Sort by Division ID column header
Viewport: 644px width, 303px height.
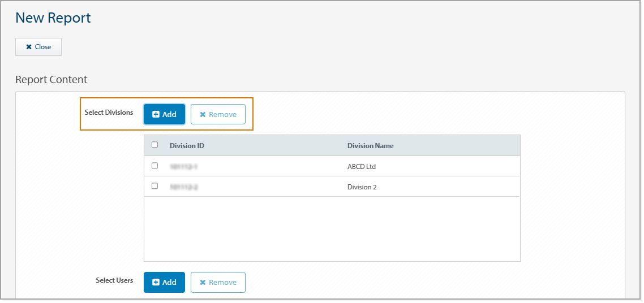(187, 146)
